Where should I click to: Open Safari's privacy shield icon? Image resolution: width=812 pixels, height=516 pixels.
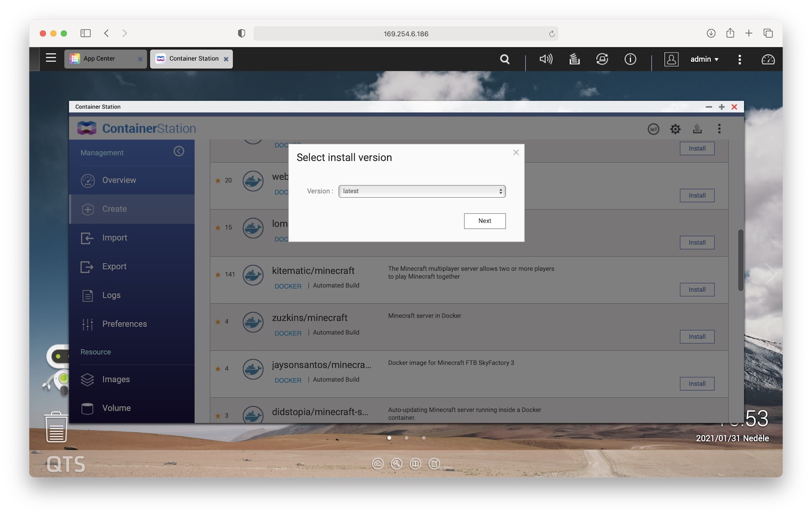pyautogui.click(x=241, y=33)
